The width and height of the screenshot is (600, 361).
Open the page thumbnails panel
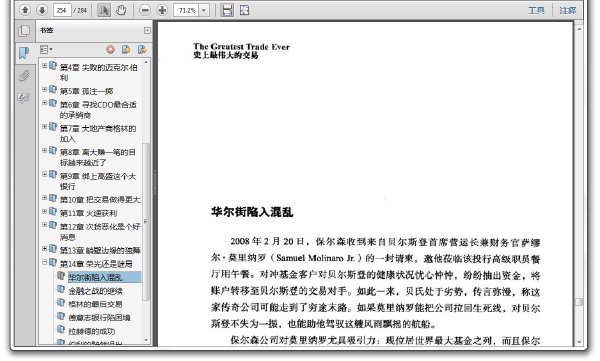[x=24, y=31]
